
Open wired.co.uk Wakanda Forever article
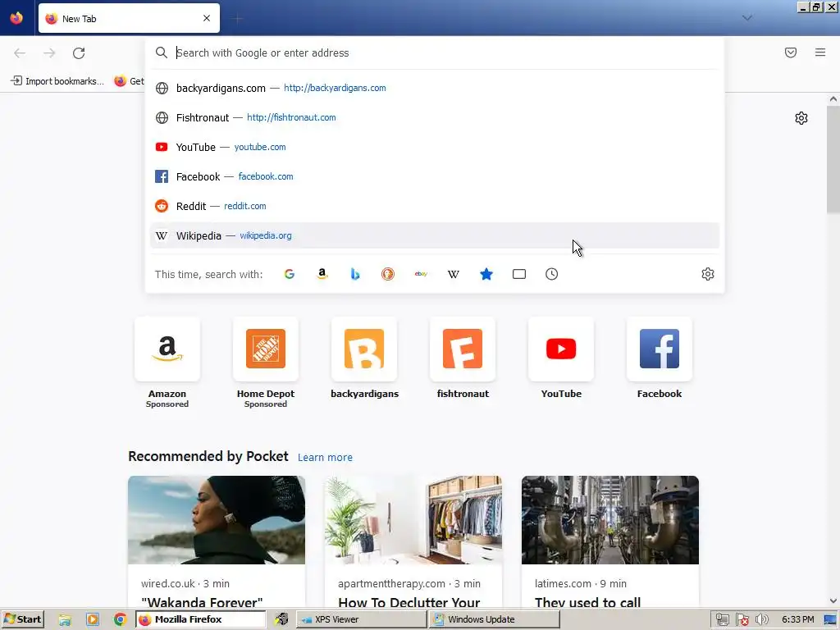tap(217, 541)
